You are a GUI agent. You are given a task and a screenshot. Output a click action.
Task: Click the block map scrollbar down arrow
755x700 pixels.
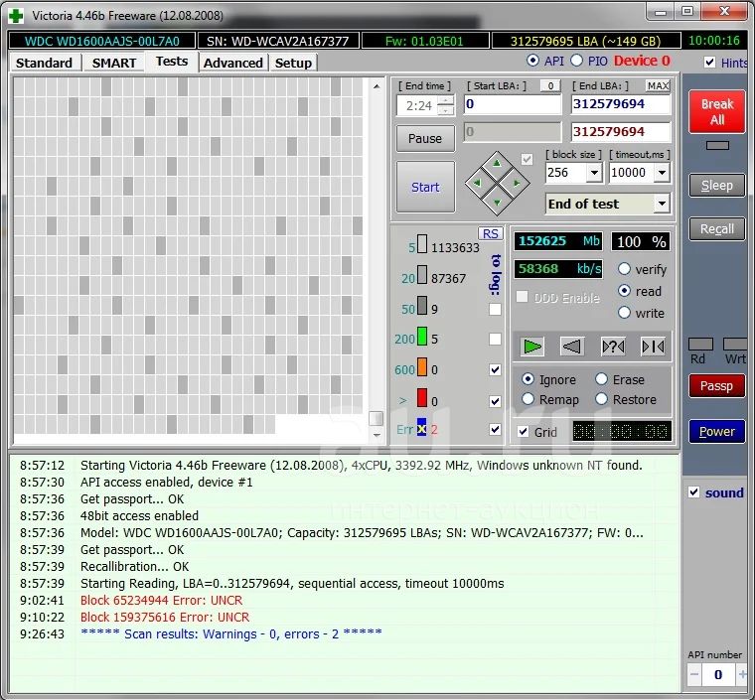click(377, 435)
